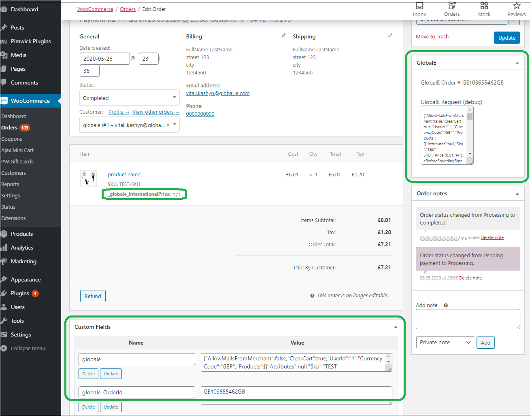Collapse the Custom Fields panel
This screenshot has height=417, width=532.
pos(396,327)
